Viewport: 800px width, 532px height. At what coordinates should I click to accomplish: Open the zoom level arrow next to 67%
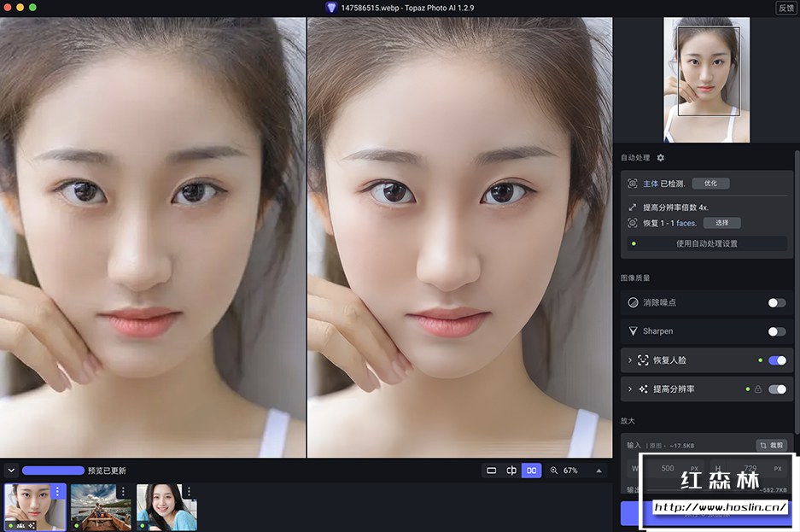coord(599,471)
